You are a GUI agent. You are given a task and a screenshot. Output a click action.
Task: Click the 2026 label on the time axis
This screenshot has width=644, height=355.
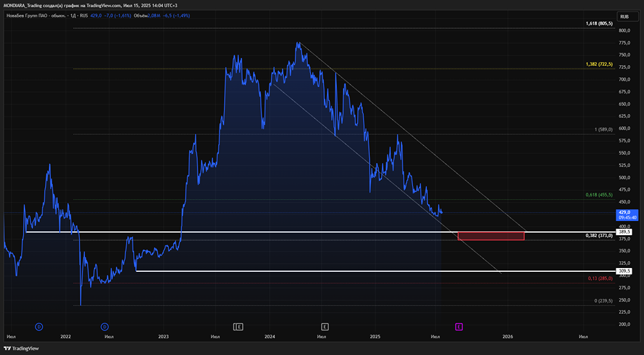507,336
